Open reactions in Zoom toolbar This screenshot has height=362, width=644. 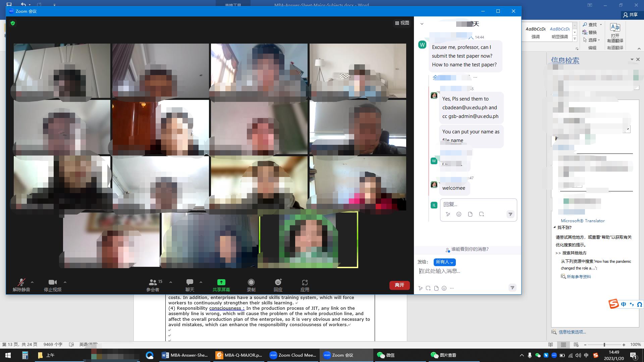pyautogui.click(x=278, y=285)
